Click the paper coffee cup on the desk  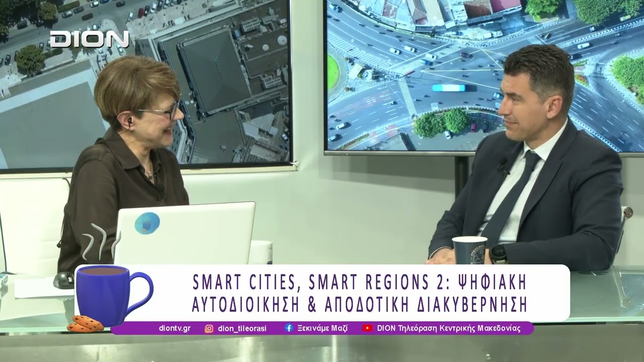tap(469, 250)
